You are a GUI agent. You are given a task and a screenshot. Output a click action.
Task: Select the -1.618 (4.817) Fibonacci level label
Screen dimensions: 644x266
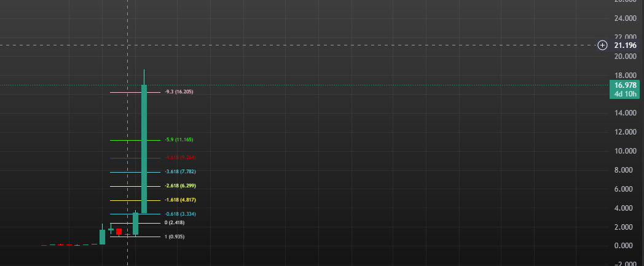pos(180,200)
